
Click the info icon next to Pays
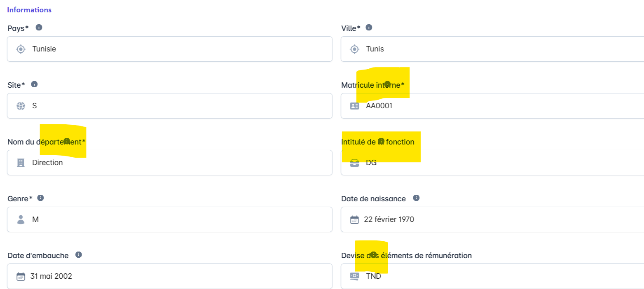click(39, 28)
